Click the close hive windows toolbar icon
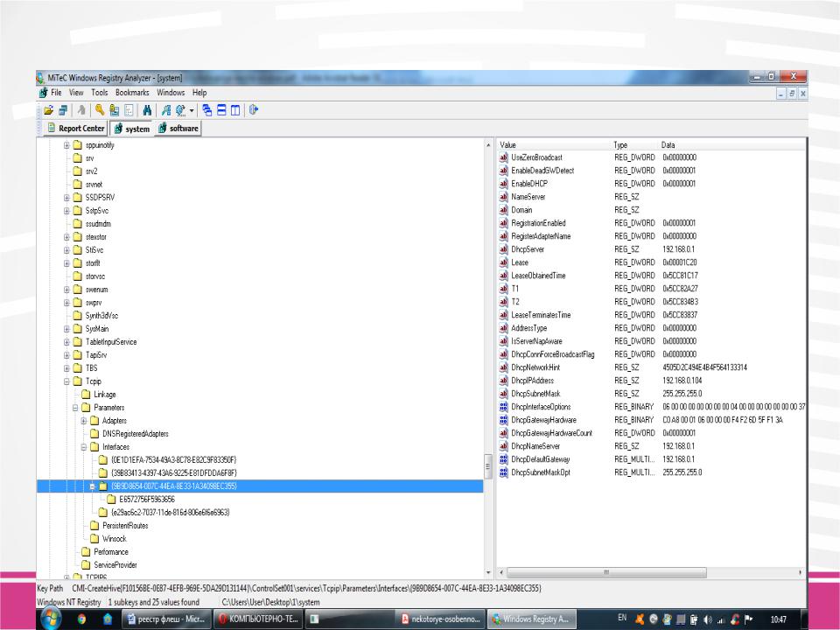Image resolution: width=840 pixels, height=630 pixels. pos(63,110)
